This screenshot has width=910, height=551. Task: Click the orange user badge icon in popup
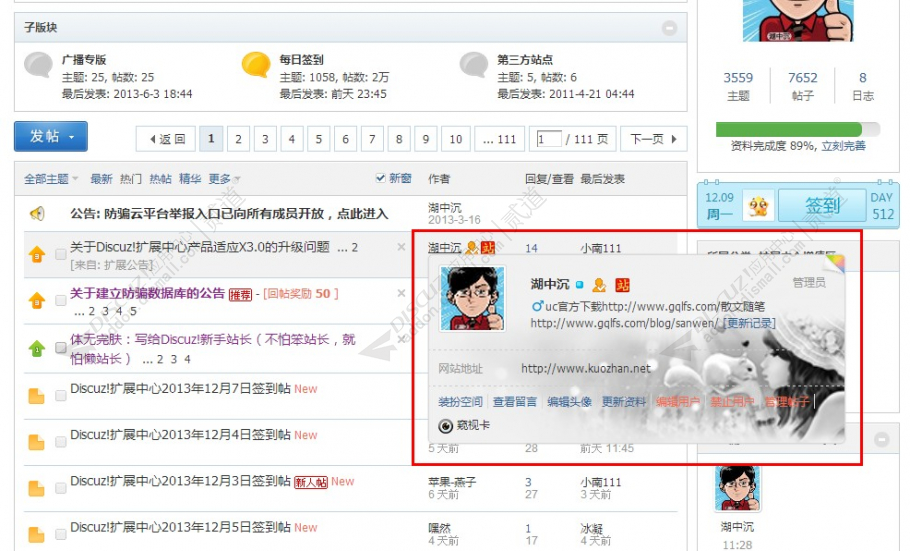600,285
